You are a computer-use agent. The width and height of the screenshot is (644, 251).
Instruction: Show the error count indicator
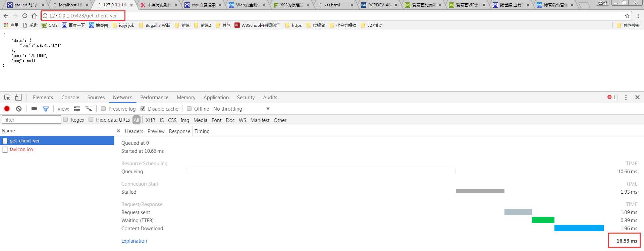[x=611, y=97]
